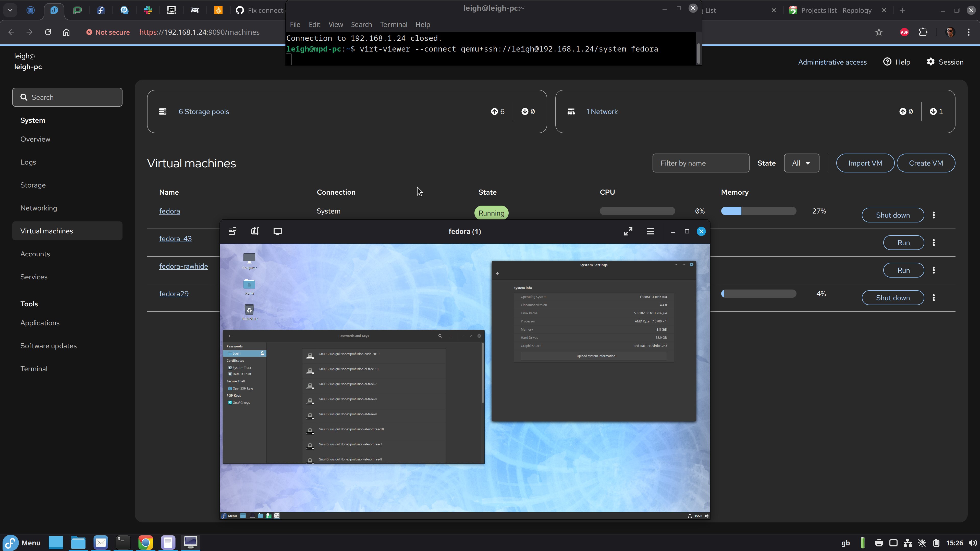Click the window overview icon in virt-viewer
980x551 pixels.
click(232, 231)
